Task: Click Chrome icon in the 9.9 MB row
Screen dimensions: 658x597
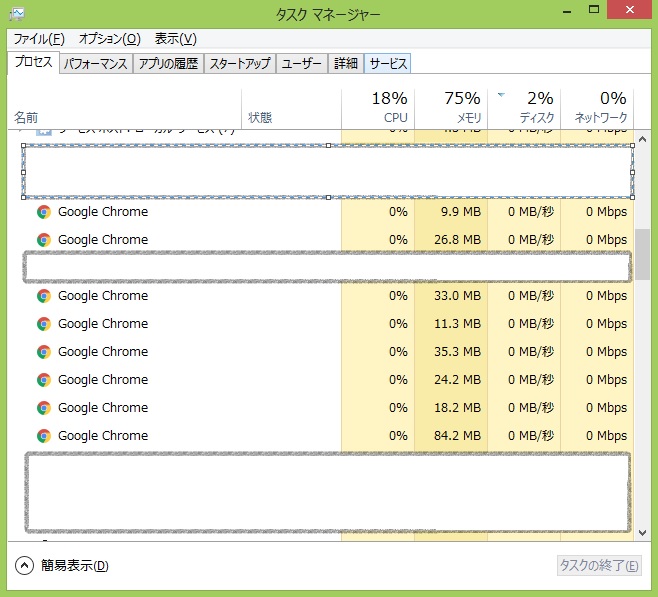Action: click(x=44, y=212)
